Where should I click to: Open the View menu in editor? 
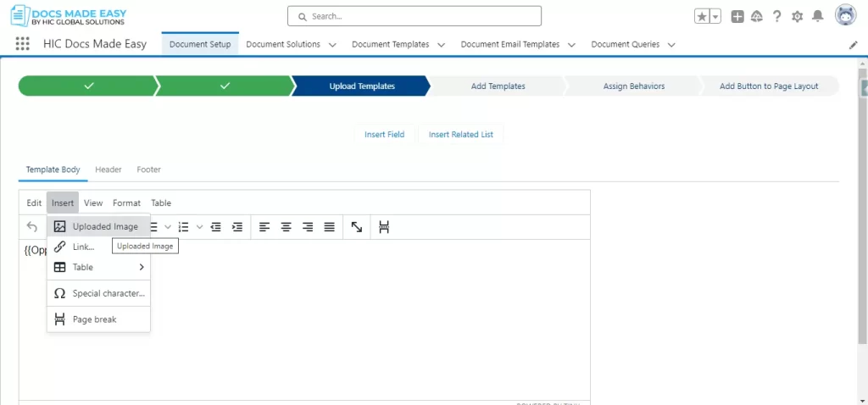(x=93, y=203)
